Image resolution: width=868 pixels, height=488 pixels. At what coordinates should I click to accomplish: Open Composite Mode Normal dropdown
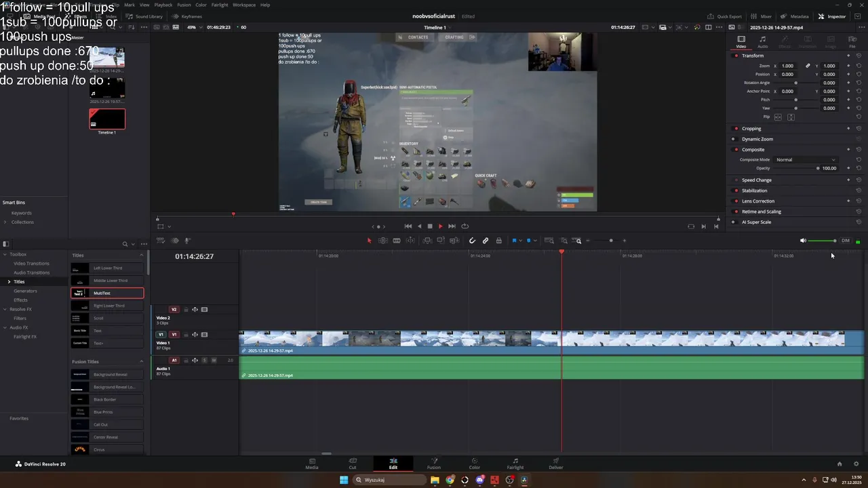pyautogui.click(x=806, y=160)
